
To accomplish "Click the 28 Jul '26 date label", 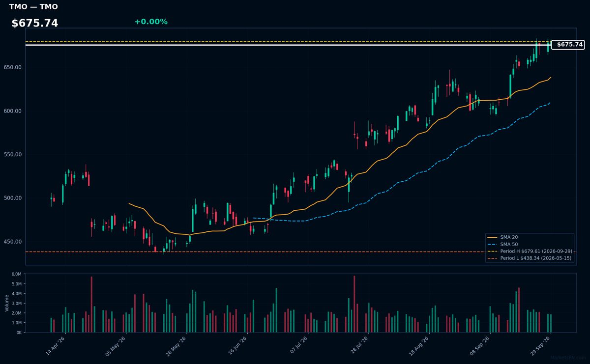I will click(x=359, y=346).
